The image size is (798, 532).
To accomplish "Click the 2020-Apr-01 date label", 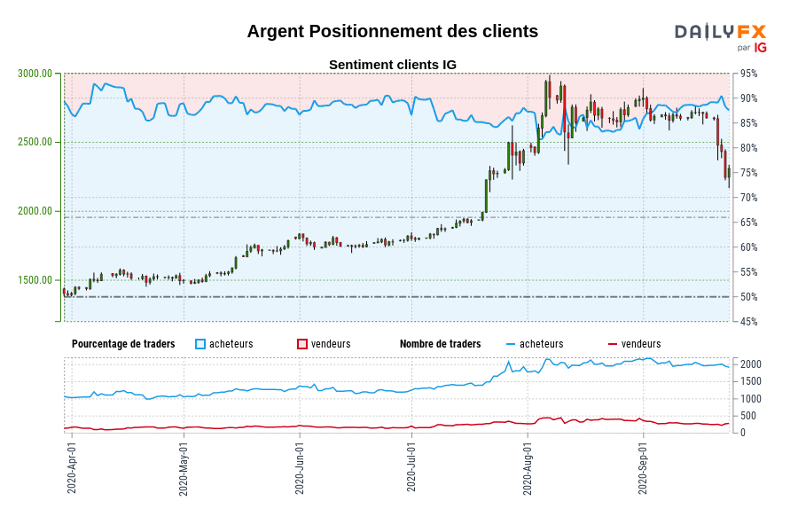I will coord(72,467).
